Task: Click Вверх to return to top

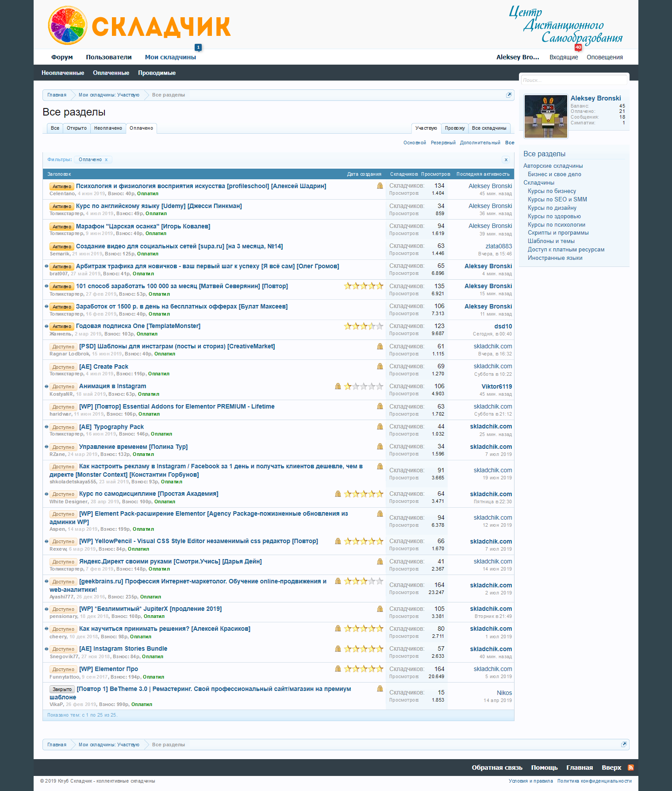Action: point(611,768)
